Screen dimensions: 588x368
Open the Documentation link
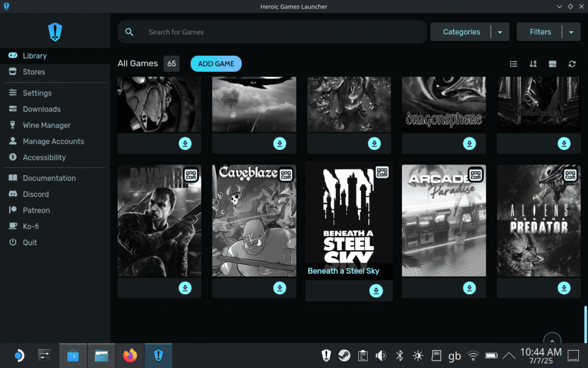pos(49,178)
